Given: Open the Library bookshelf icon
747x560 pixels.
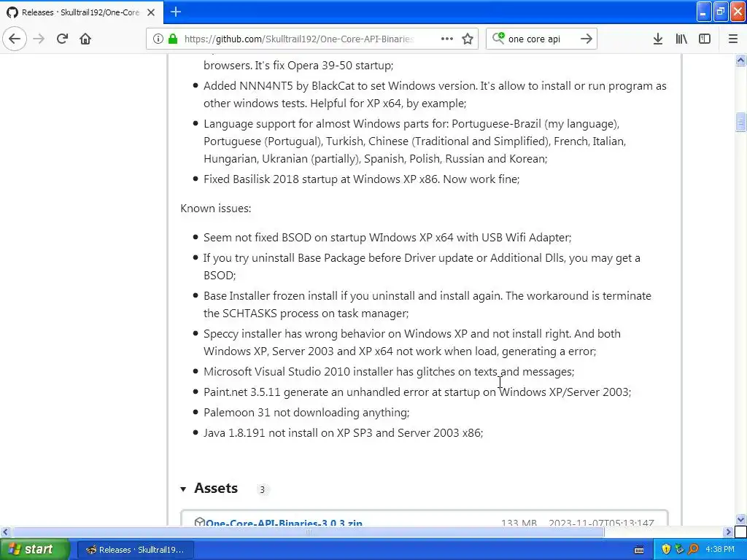Looking at the screenshot, I should click(681, 39).
